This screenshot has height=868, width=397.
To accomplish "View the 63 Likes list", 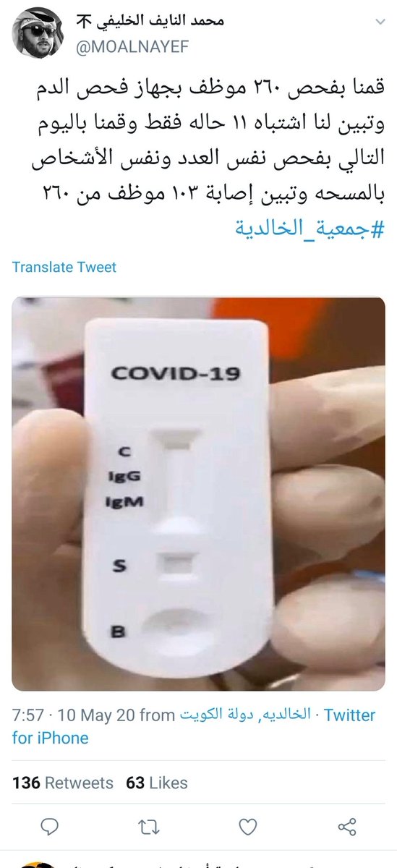I will click(x=156, y=783).
